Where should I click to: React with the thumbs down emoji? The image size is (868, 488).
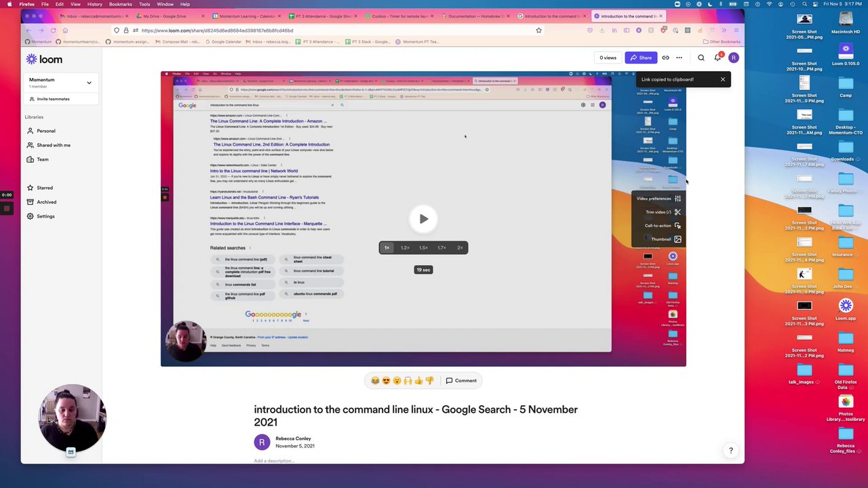(429, 381)
